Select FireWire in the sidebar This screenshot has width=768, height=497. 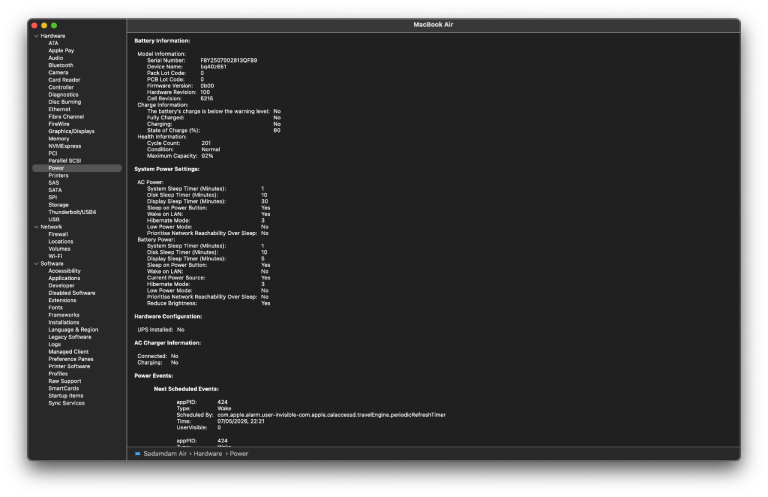point(59,124)
